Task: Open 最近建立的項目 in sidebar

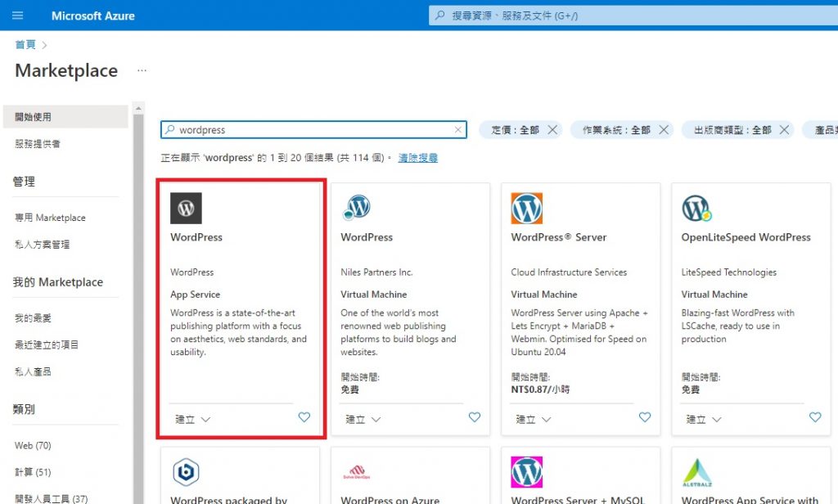Action: (x=47, y=344)
